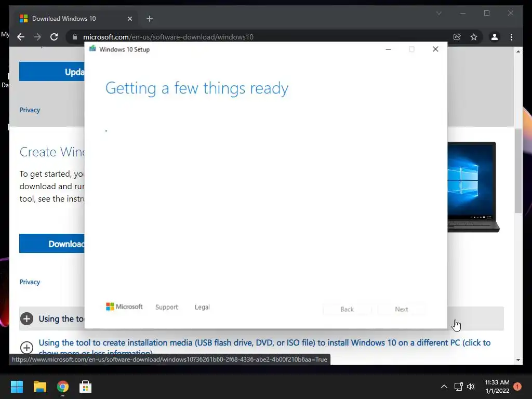Viewport: 532px width, 399px height.
Task: Open notification badge in tray
Action: click(517, 387)
